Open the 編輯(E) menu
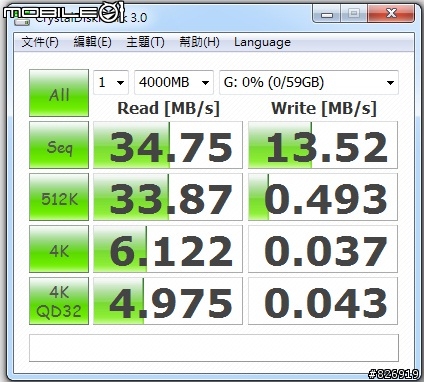Screen dimensions: 424x382 point(92,42)
